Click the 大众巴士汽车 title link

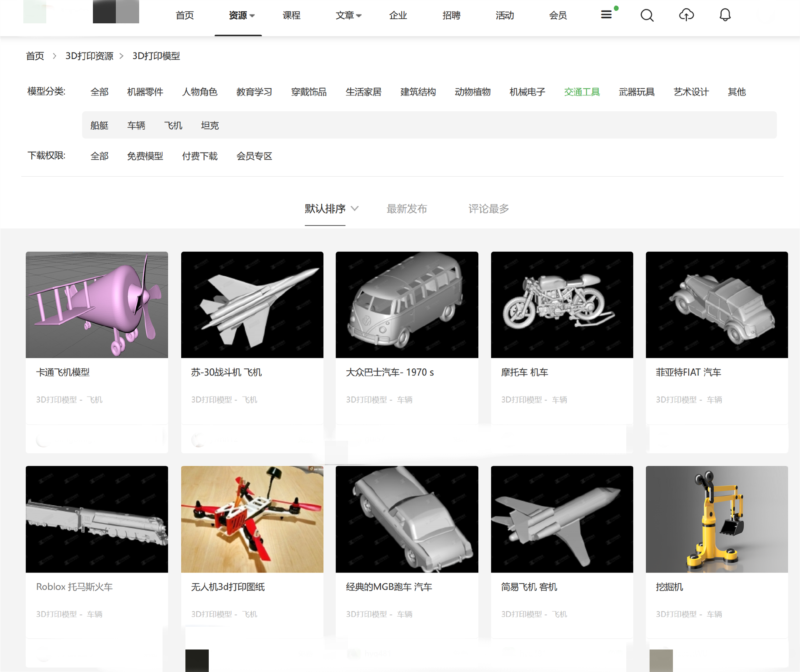coord(390,372)
